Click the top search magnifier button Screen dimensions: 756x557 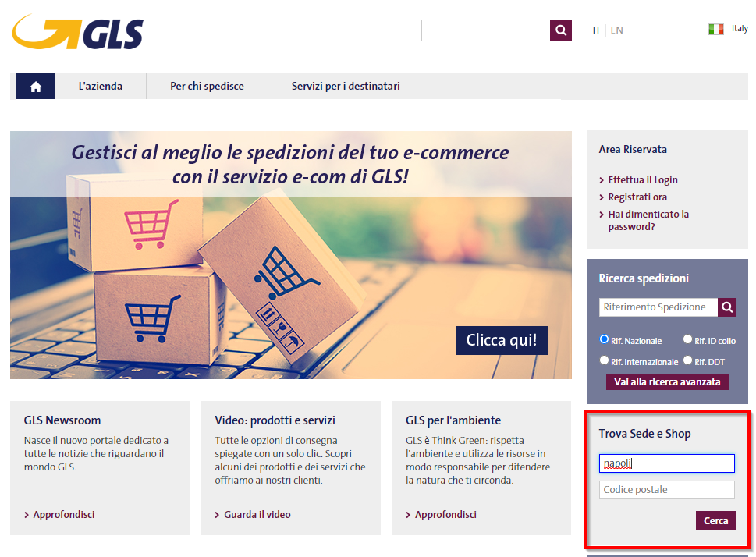pos(561,30)
